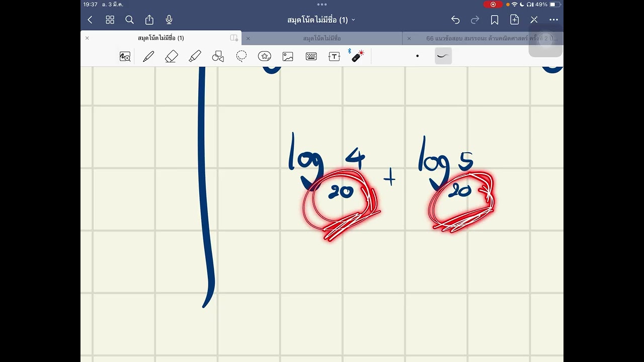The image size is (644, 362).
Task: Open the page thumbnails grid view
Action: click(110, 20)
